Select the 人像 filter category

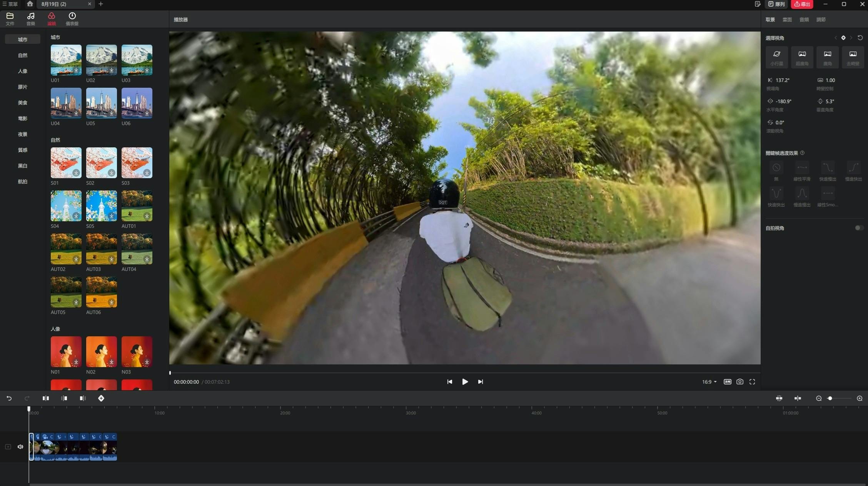(x=23, y=71)
